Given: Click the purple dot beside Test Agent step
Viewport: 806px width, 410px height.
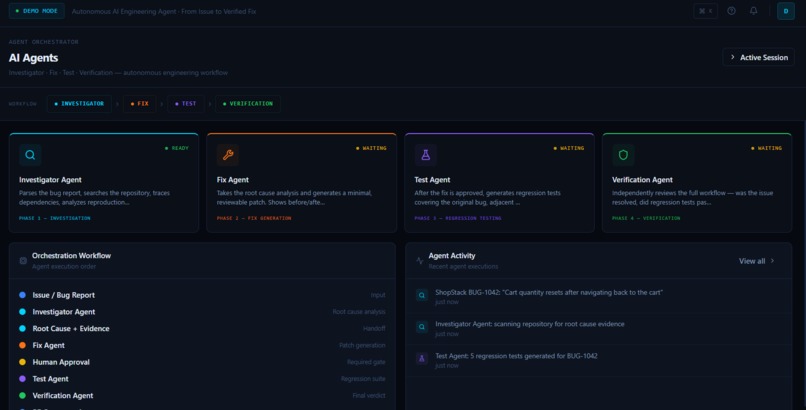Looking at the screenshot, I should click(23, 379).
